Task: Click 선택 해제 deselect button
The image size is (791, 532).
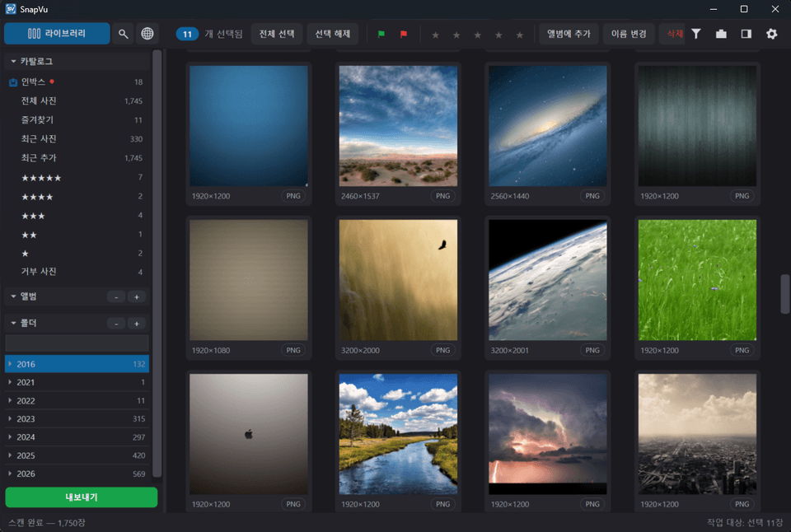Action: pos(332,34)
